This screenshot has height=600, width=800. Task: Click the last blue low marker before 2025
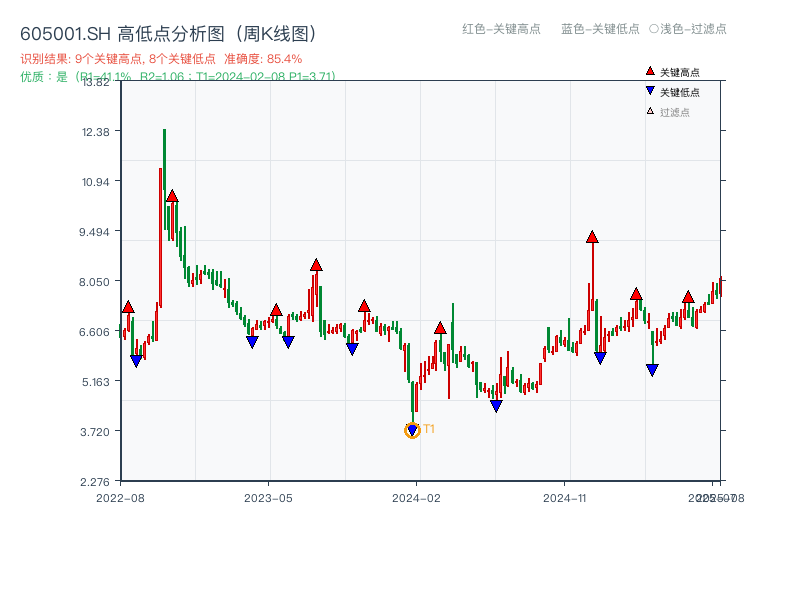point(652,369)
